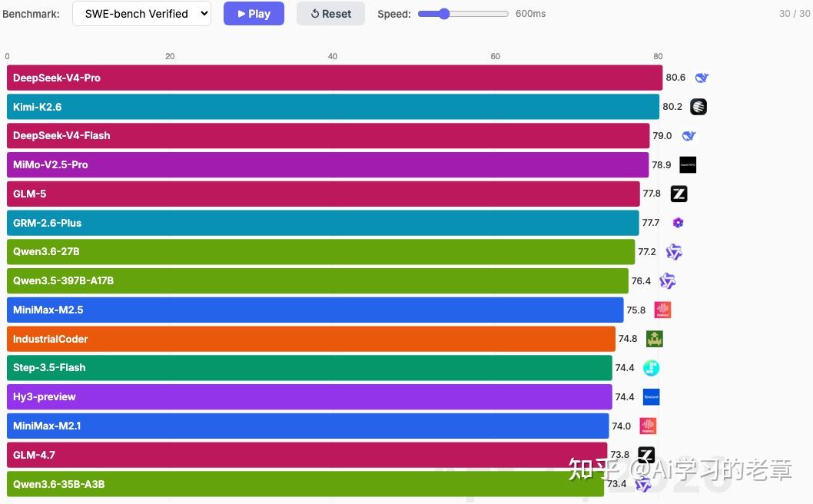
Task: Click the Step-3.5-Flash bar label
Action: (x=49, y=368)
